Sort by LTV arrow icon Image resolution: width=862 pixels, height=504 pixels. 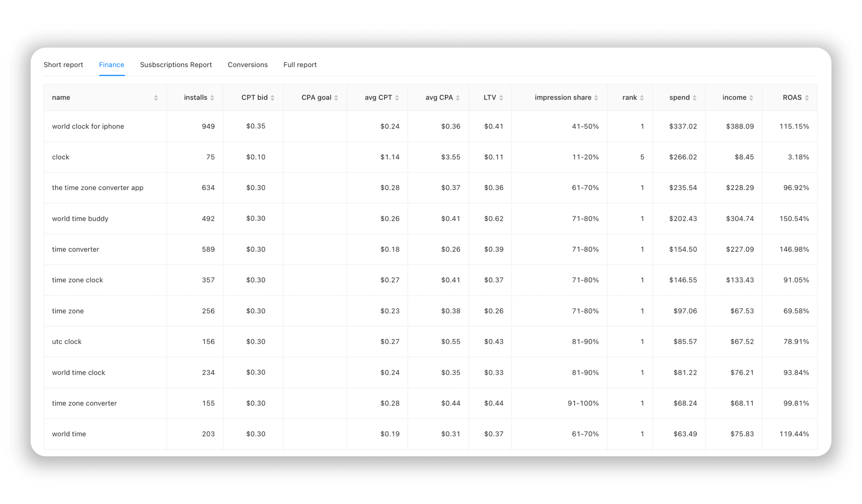pos(501,98)
